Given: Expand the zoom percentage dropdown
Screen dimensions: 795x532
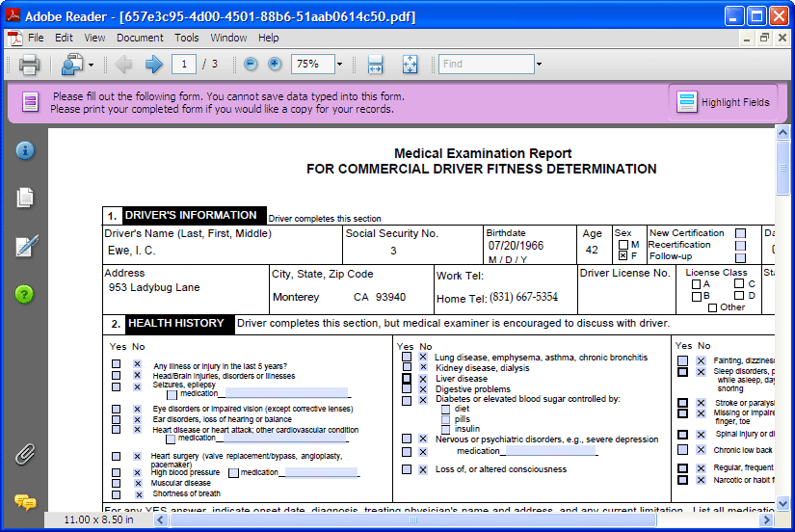Looking at the screenshot, I should 340,65.
